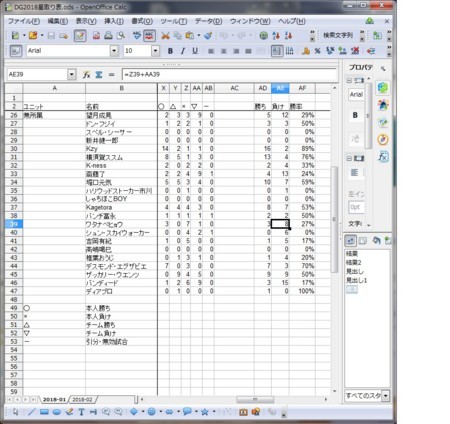Click the horizontal scrollbar thumb

[255, 399]
